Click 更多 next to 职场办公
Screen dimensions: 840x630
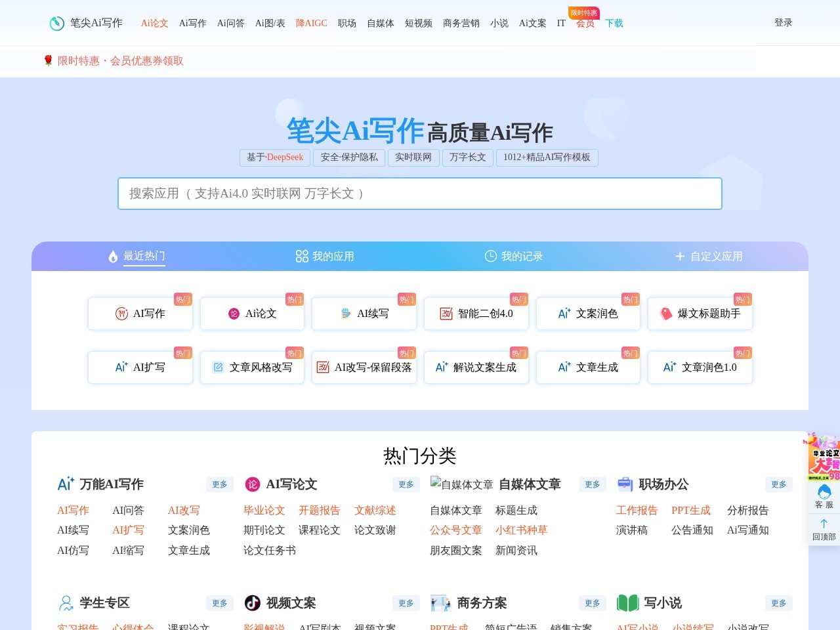click(779, 484)
